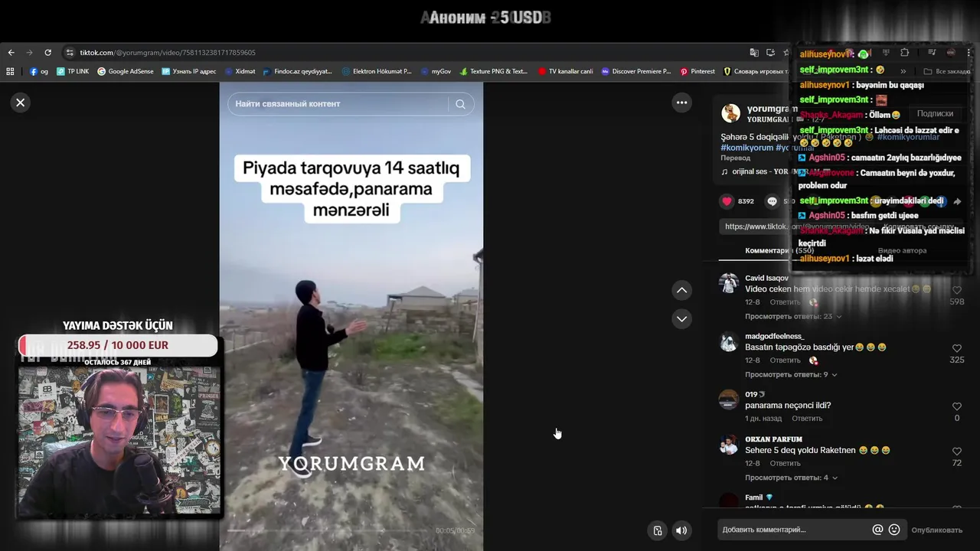Reply to the 'panarama neçənci ildi?' comment
The image size is (980, 551).
click(807, 419)
